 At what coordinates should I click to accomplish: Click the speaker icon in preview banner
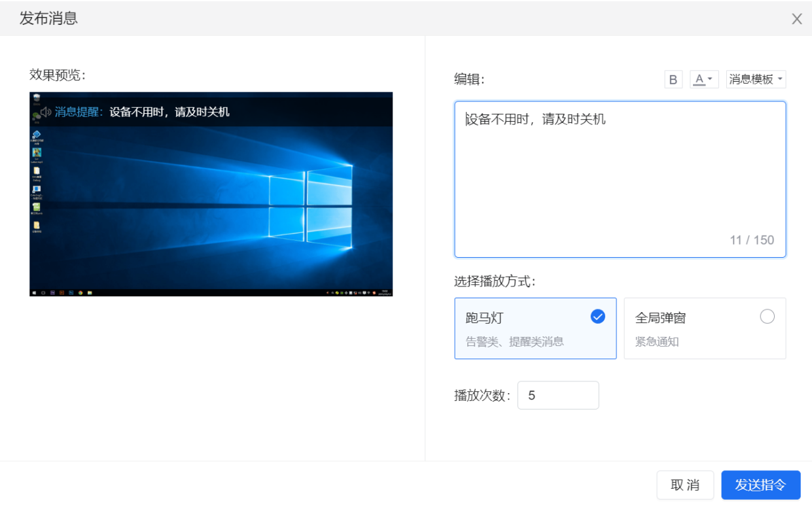point(45,112)
